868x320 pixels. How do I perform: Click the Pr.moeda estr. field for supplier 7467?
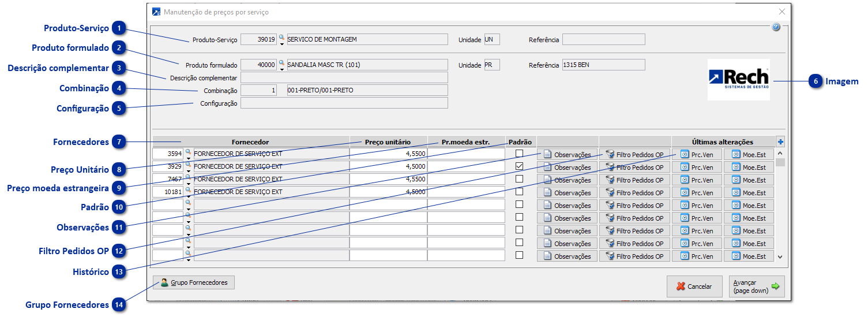point(466,179)
